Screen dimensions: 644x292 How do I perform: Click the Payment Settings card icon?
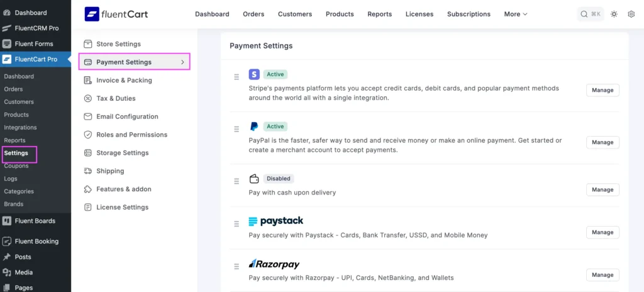(87, 62)
